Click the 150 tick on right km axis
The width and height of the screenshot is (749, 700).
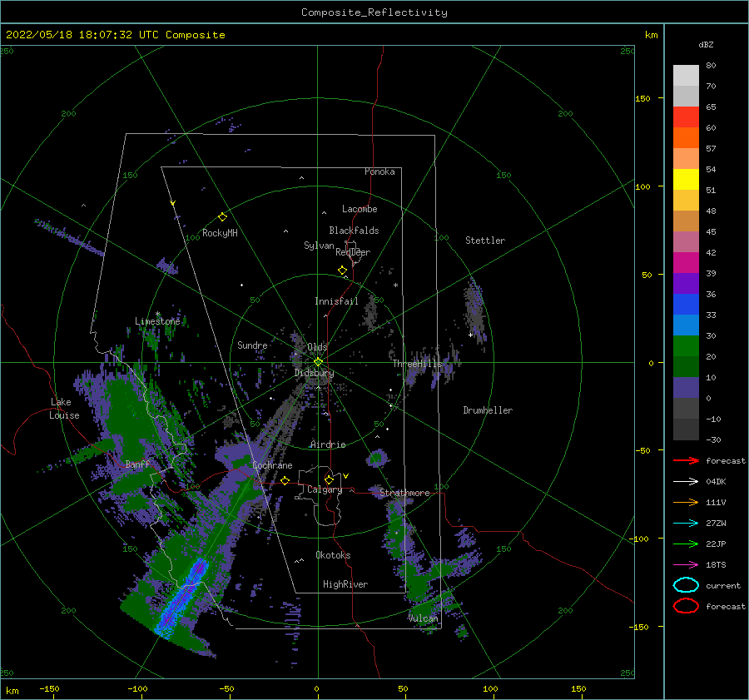pyautogui.click(x=642, y=98)
